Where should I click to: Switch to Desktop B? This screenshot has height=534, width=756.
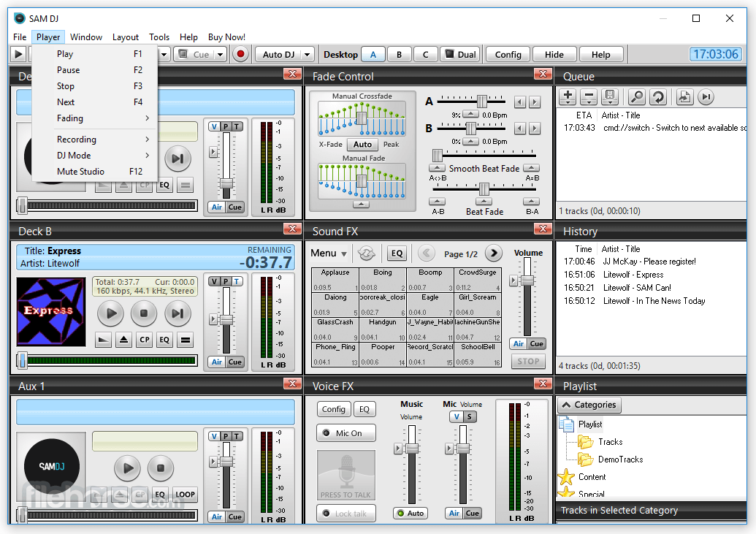tap(400, 55)
